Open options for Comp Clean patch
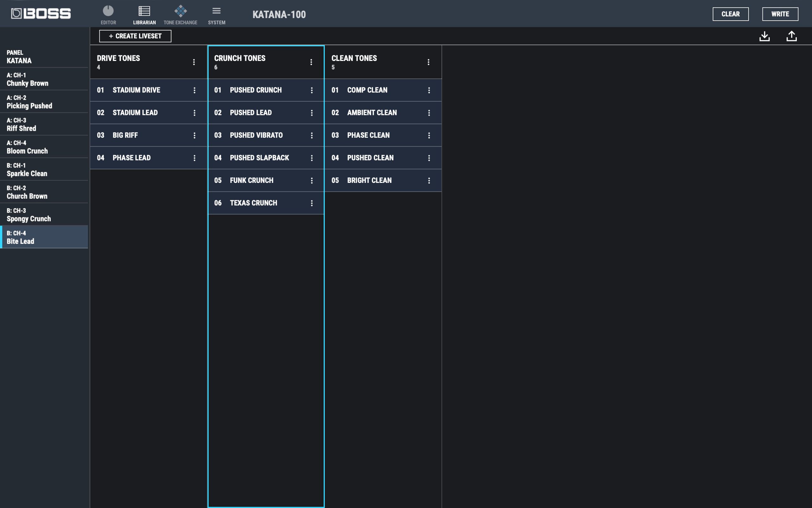The image size is (812, 508). [x=429, y=90]
